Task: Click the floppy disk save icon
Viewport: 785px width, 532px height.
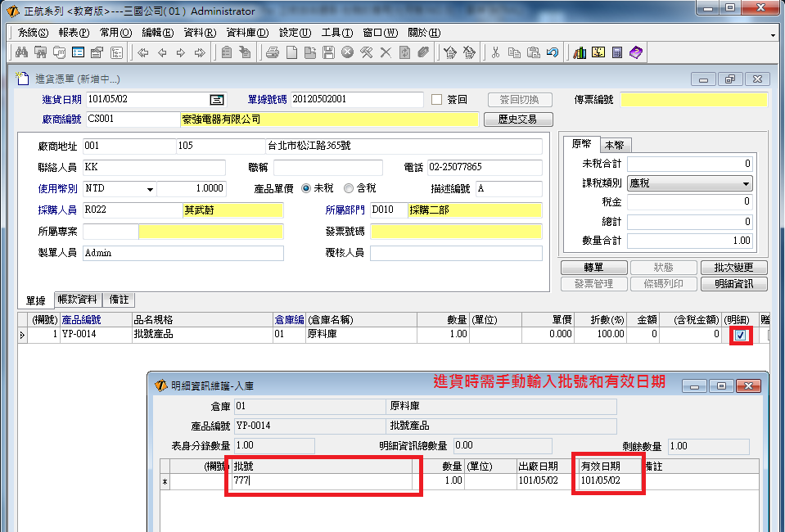Action: pyautogui.click(x=328, y=52)
